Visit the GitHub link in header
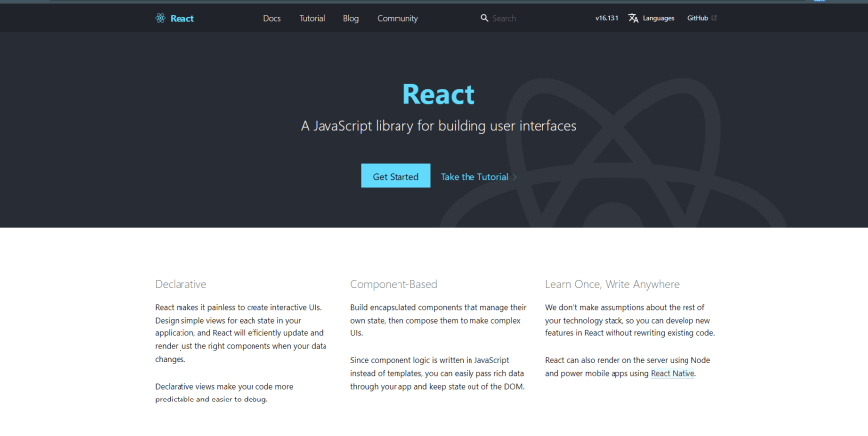The height and width of the screenshot is (436, 868). 697,18
